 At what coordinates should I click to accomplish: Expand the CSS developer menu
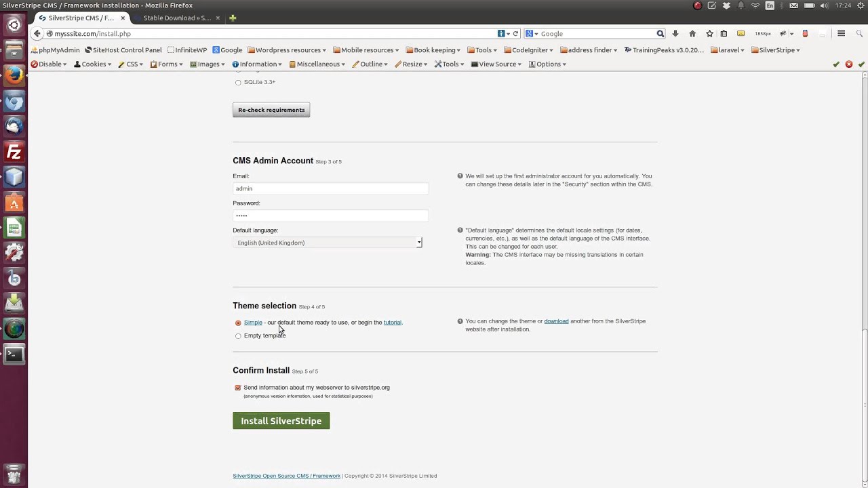131,64
